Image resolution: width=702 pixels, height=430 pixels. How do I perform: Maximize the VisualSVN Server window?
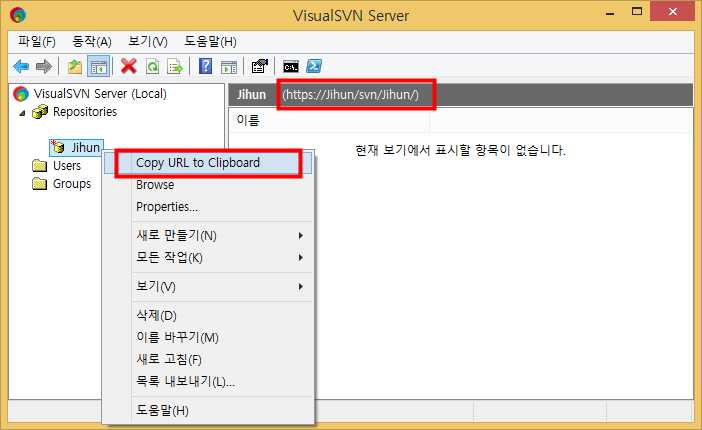637,12
